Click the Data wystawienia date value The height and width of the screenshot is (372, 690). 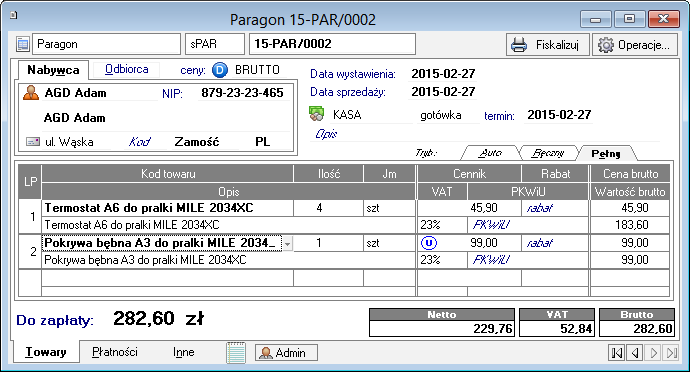pyautogui.click(x=443, y=74)
